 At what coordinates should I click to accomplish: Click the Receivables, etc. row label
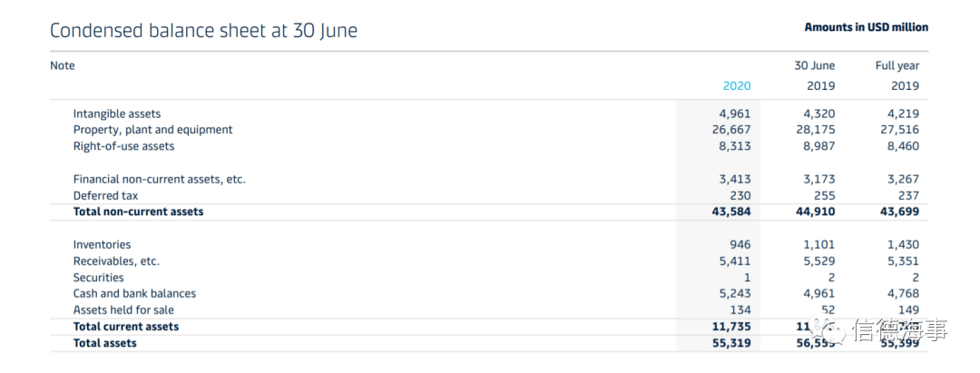(x=116, y=261)
